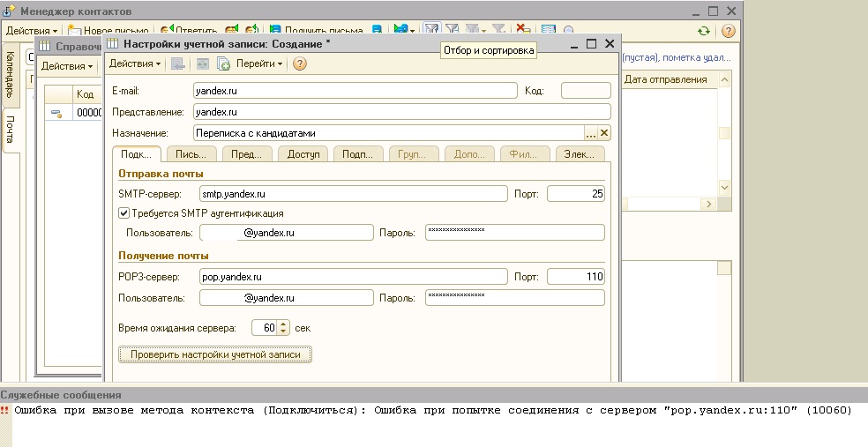Click the SMTP Пользователь field
The height and width of the screenshot is (447, 868).
click(x=286, y=233)
